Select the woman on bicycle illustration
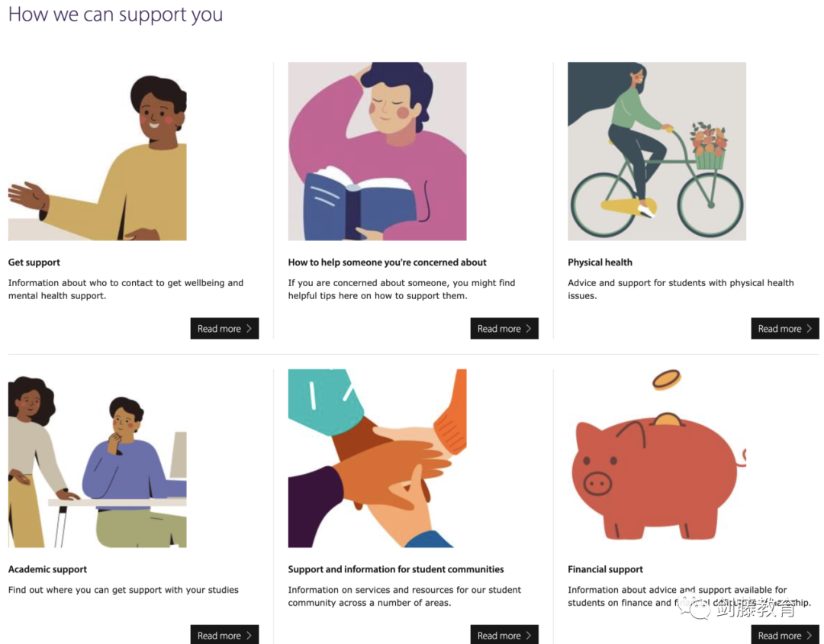Screen dimensions: 824x644 [657, 151]
